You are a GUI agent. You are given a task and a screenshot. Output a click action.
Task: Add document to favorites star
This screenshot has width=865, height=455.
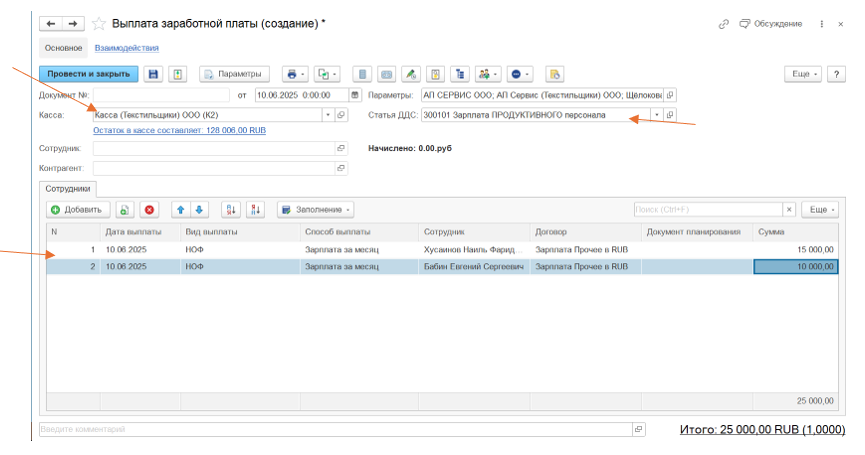click(x=98, y=23)
